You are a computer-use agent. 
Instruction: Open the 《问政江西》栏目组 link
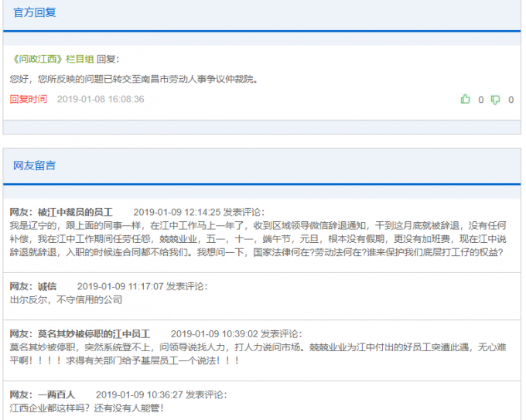click(x=53, y=59)
